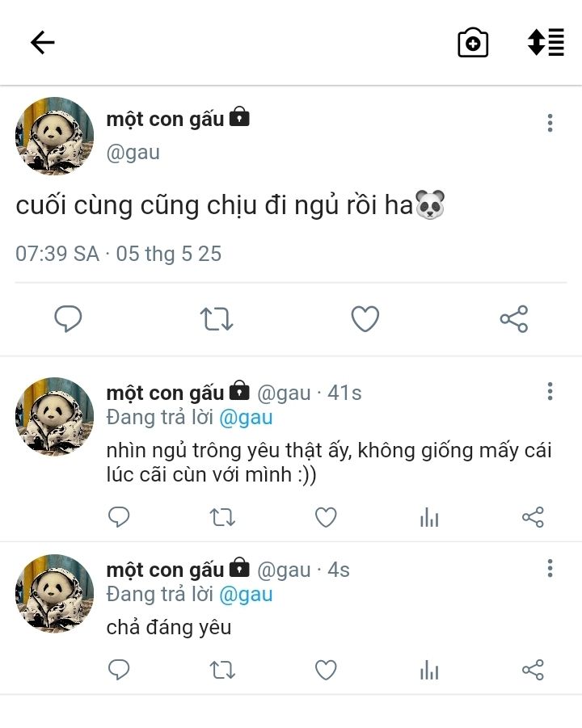Viewport: 582px width, 728px height.
Task: Like the 'chả đáng yêu' reply
Action: click(x=326, y=670)
